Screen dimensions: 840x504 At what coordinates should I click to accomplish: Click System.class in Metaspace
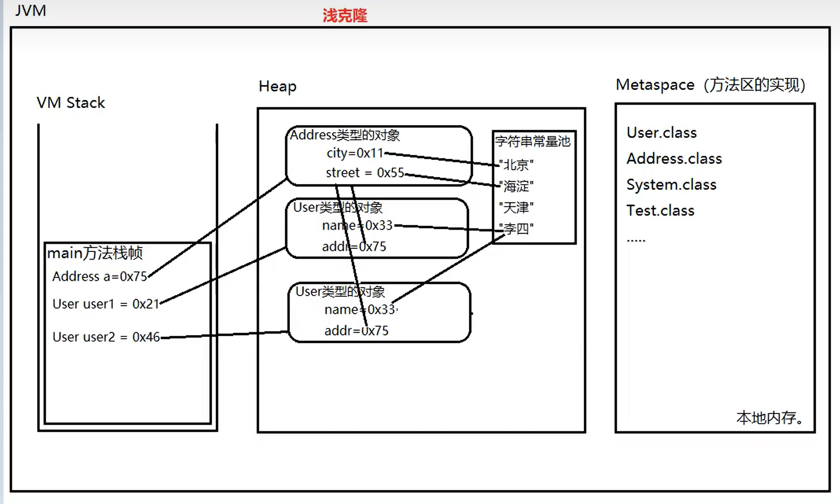(x=672, y=185)
